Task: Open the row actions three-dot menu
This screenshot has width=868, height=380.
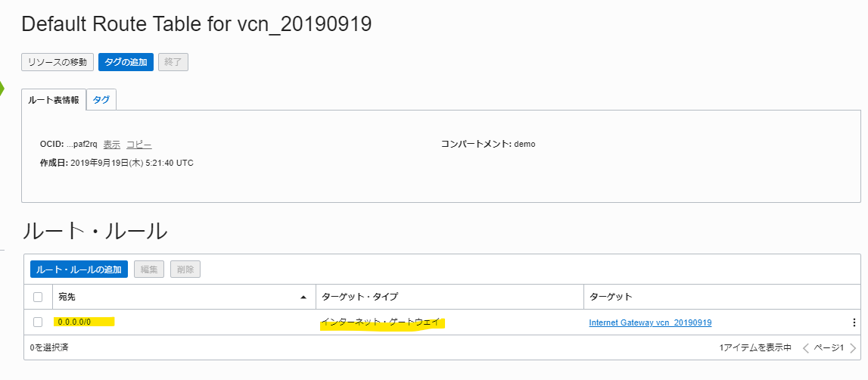Action: [854, 322]
